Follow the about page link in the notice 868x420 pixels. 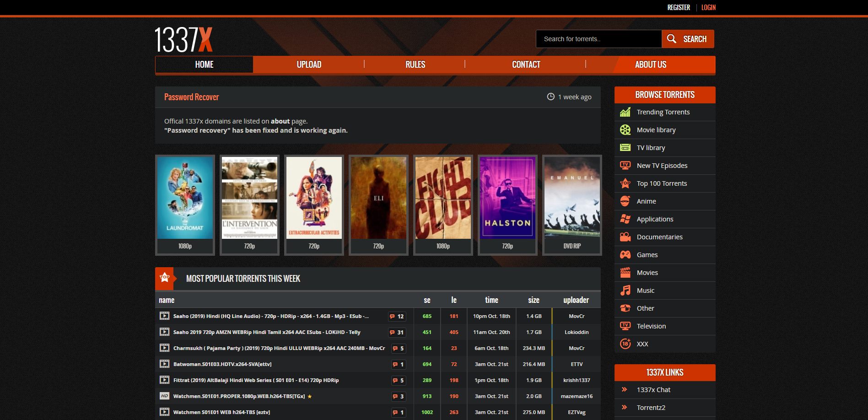coord(280,121)
